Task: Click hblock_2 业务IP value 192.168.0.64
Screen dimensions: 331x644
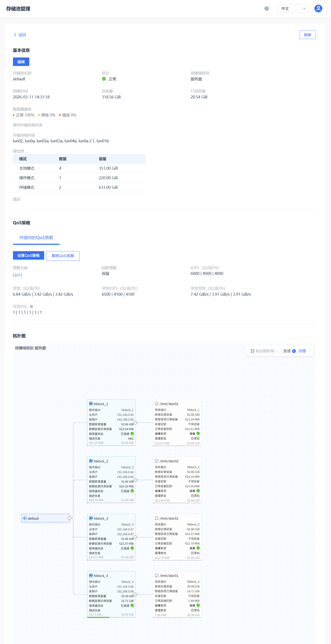Action: (x=125, y=472)
